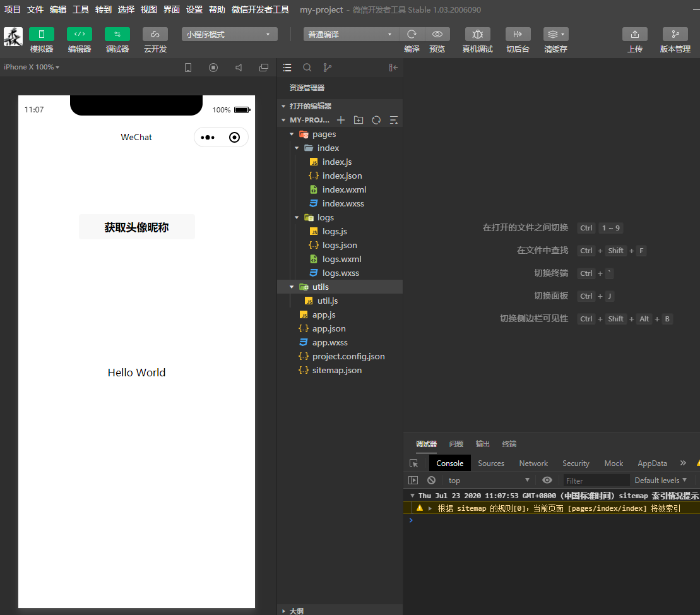
Task: Switch to the 问题 panel tab
Action: point(456,443)
